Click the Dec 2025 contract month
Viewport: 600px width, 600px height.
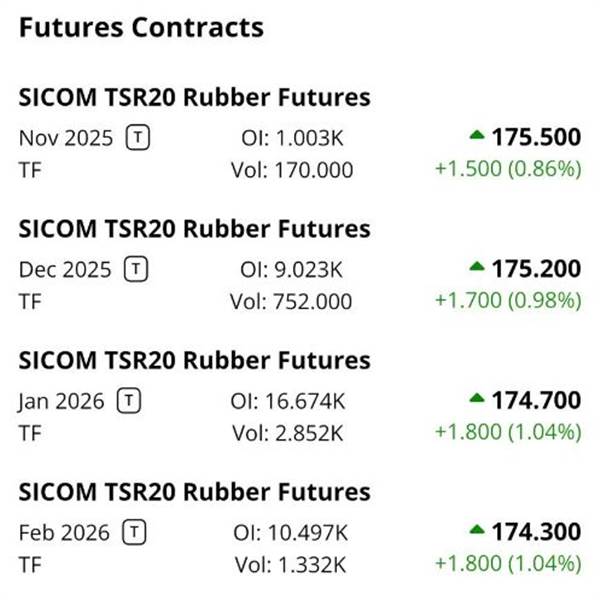pos(66,269)
